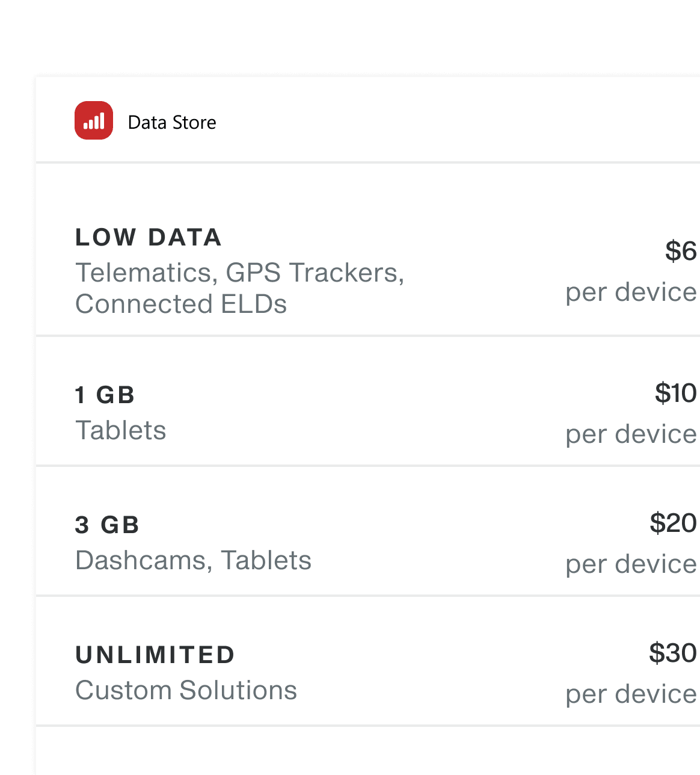Click the Custom Solutions subtitle link
700x775 pixels.
coord(186,690)
